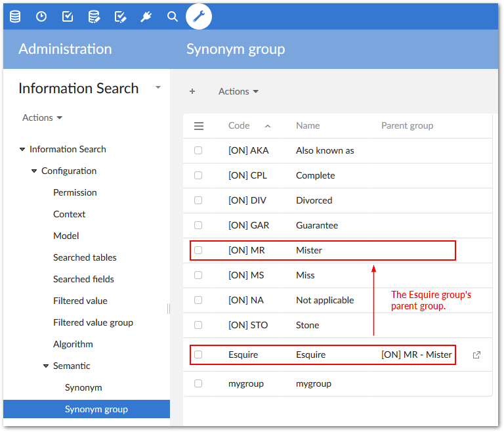504x432 pixels.
Task: Open Synonym in the sidebar tree
Action: point(83,387)
